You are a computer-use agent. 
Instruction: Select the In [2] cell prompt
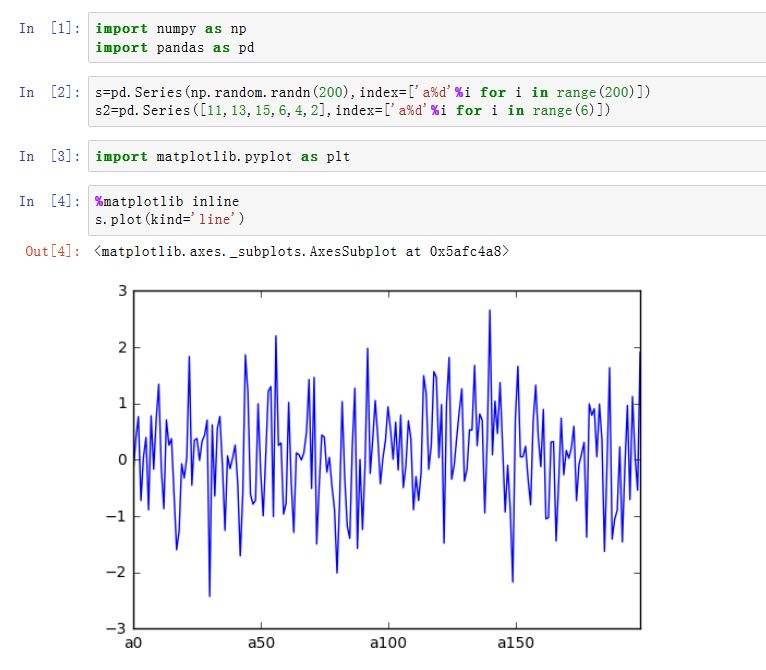(x=49, y=93)
